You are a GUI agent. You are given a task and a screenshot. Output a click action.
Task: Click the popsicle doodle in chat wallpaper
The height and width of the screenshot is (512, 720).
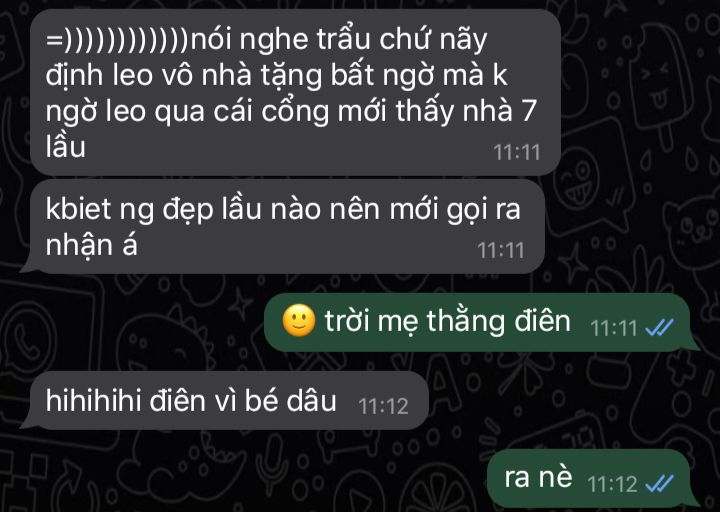click(661, 83)
